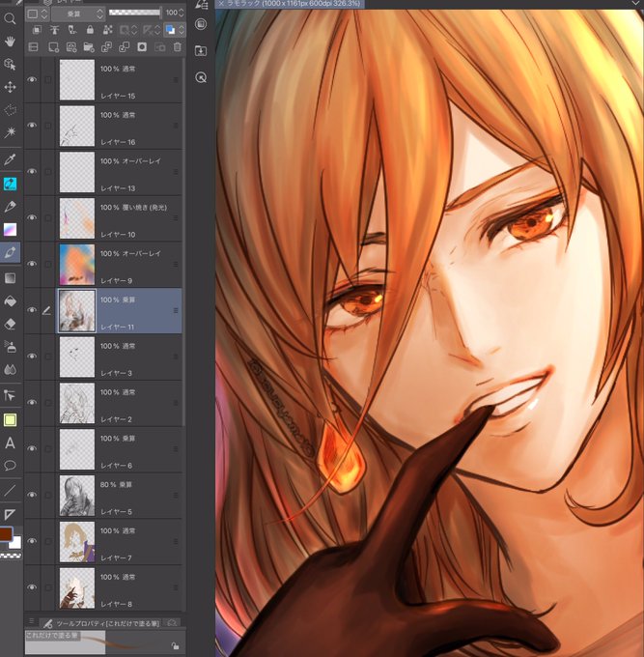644x657 pixels.
Task: Create a new layer folder
Action: pos(89,47)
